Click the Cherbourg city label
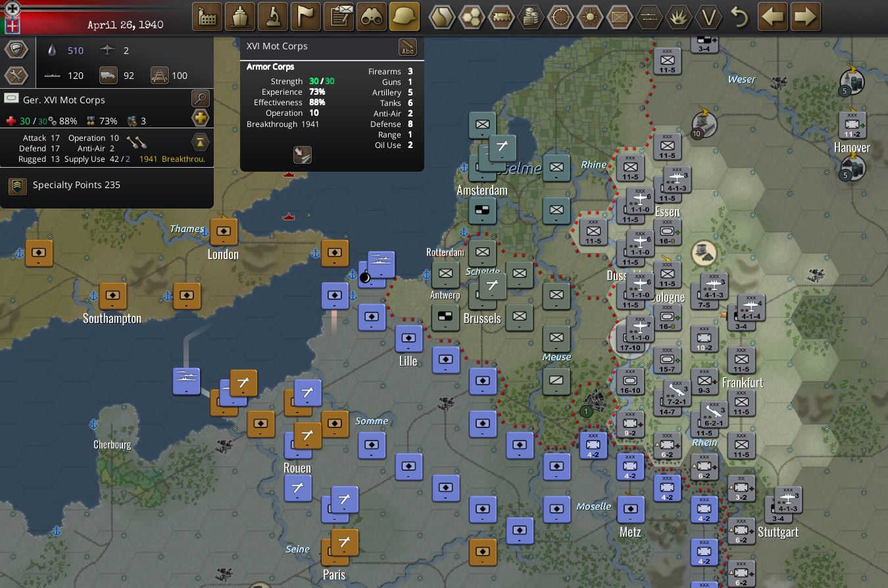Image resolution: width=888 pixels, height=588 pixels. point(112,445)
